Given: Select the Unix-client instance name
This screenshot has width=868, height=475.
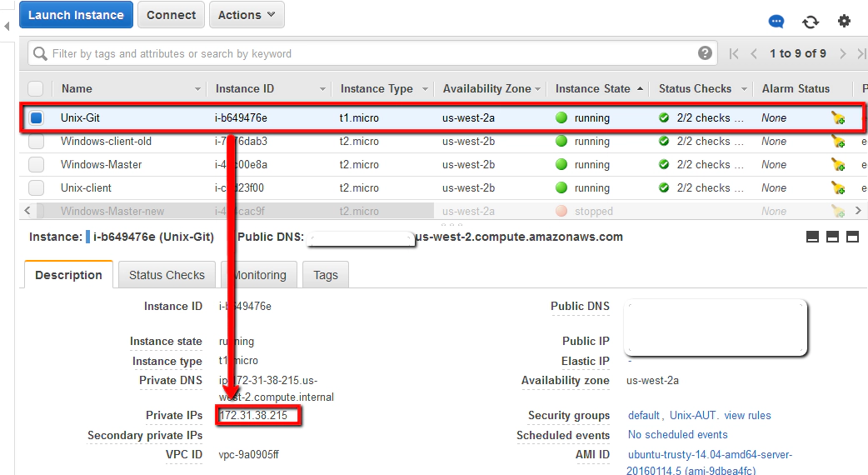Looking at the screenshot, I should point(86,187).
